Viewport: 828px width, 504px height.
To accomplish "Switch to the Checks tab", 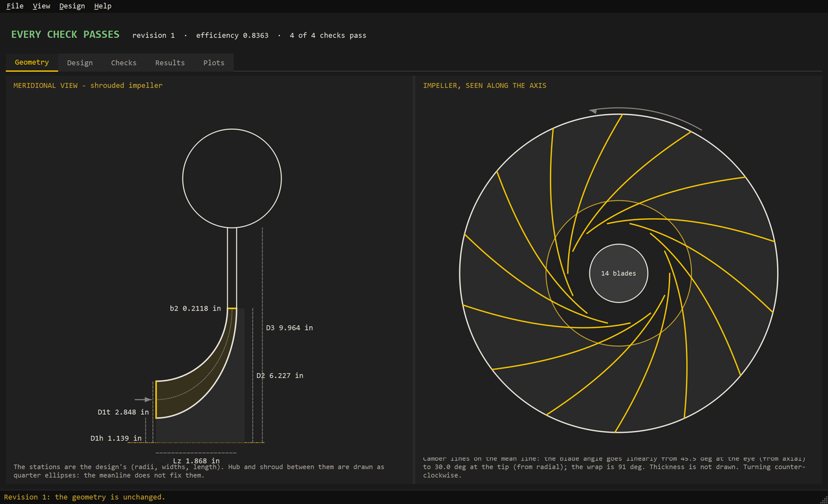I will [124, 63].
